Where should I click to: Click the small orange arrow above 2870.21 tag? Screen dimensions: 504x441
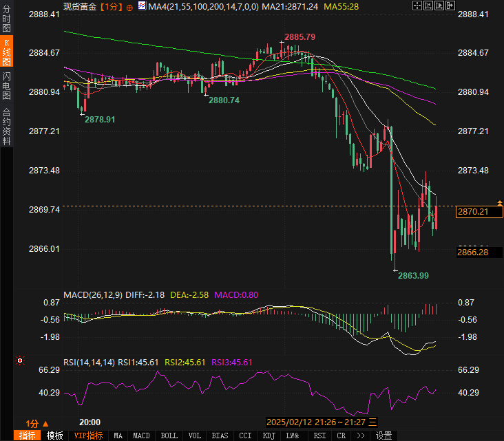[x=500, y=203]
